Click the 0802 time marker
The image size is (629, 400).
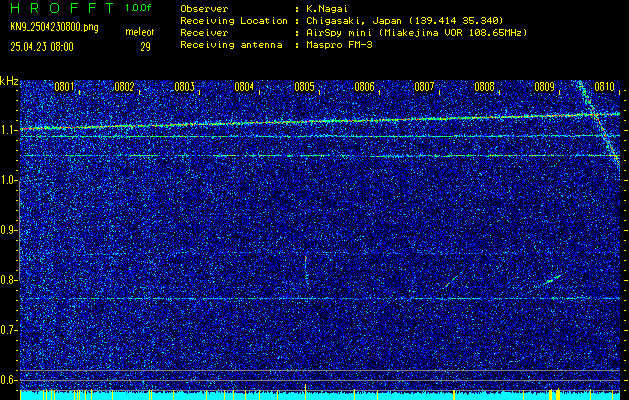click(124, 87)
